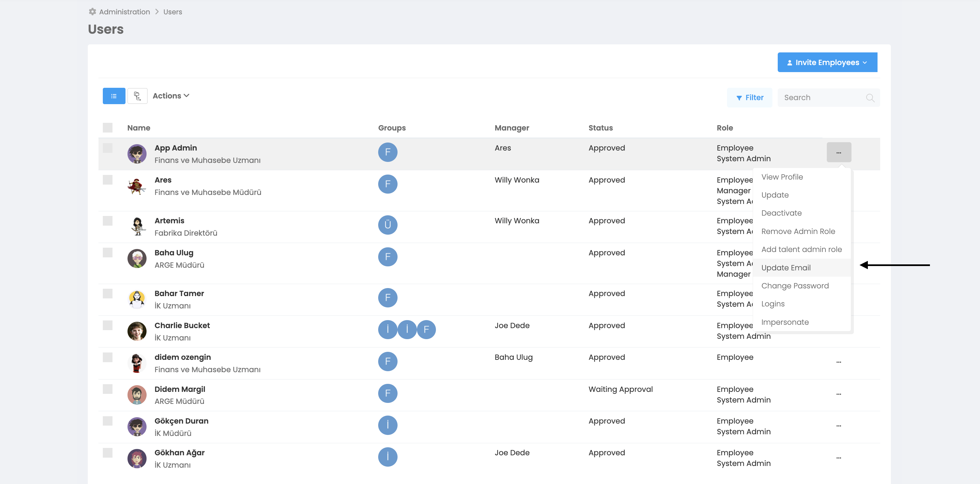The height and width of the screenshot is (484, 980).
Task: Check the box for Ares
Action: [x=108, y=180]
